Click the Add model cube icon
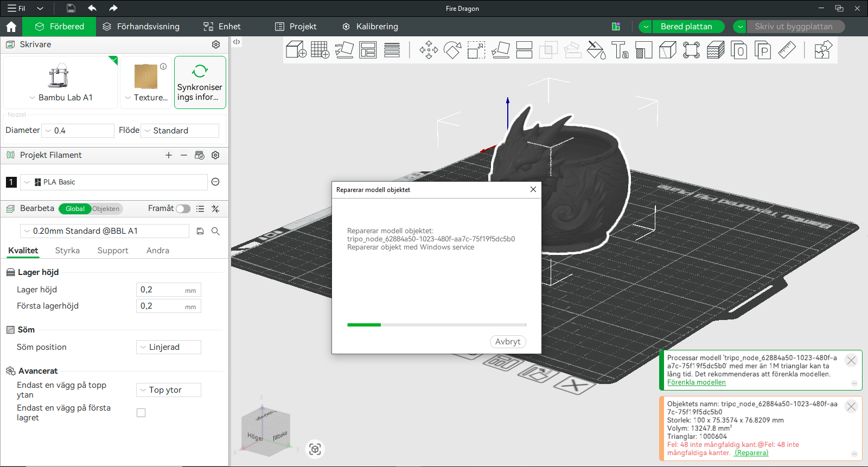The height and width of the screenshot is (467, 868). coord(296,50)
